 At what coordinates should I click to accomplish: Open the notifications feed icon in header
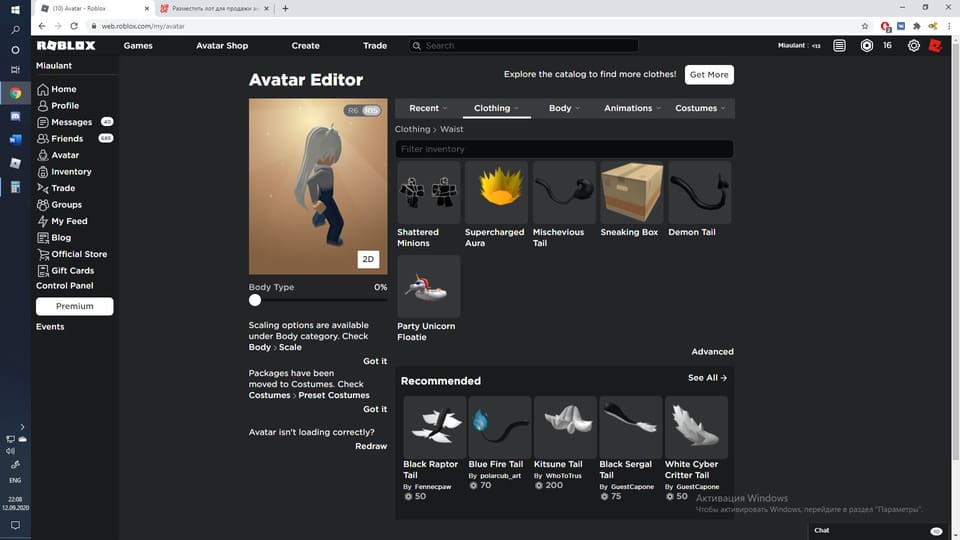pos(839,45)
